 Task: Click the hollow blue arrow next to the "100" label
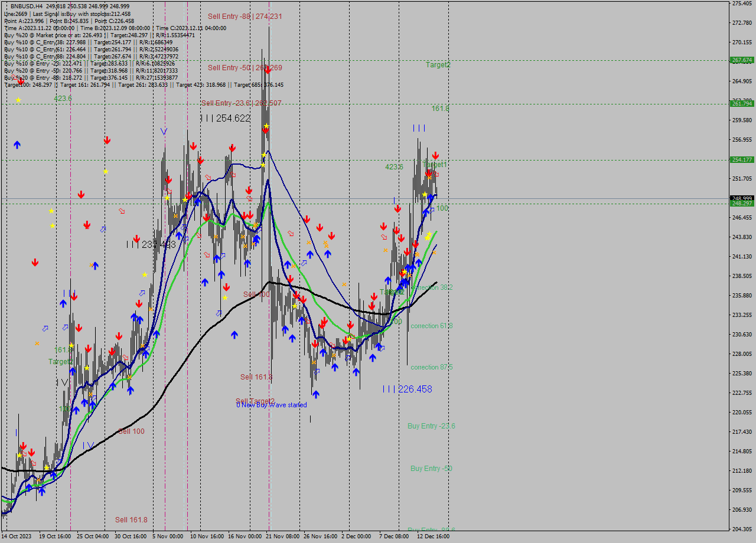(431, 210)
